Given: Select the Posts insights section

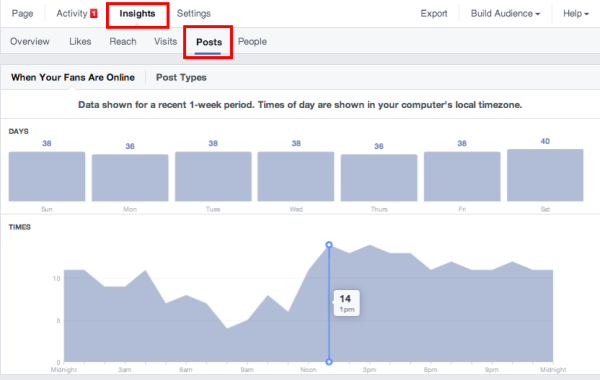Looking at the screenshot, I should 209,42.
